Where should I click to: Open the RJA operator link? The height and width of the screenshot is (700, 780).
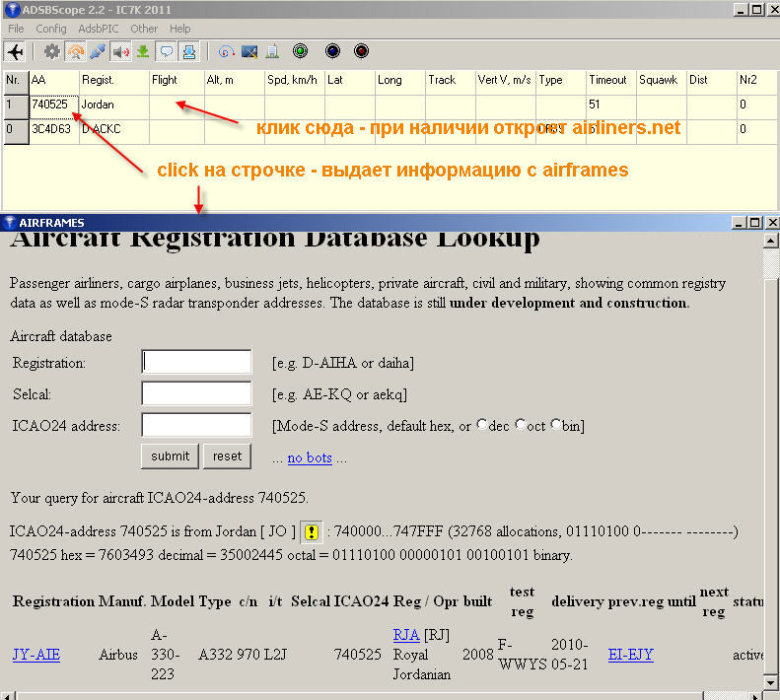[406, 635]
